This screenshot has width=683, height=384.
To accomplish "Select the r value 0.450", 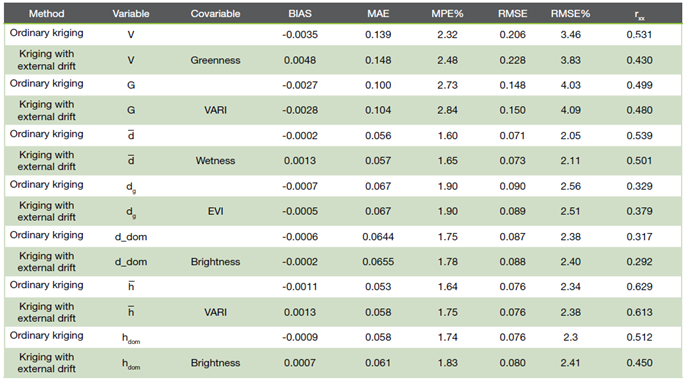I will coord(639,363).
